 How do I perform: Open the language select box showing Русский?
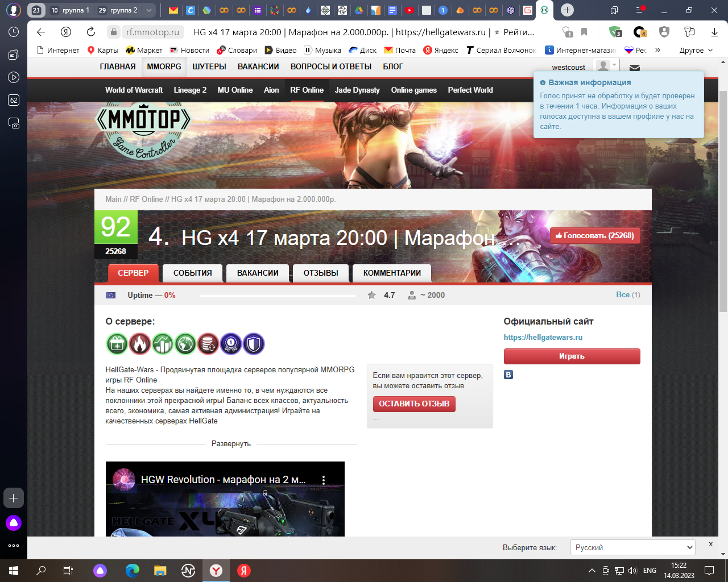(x=632, y=547)
